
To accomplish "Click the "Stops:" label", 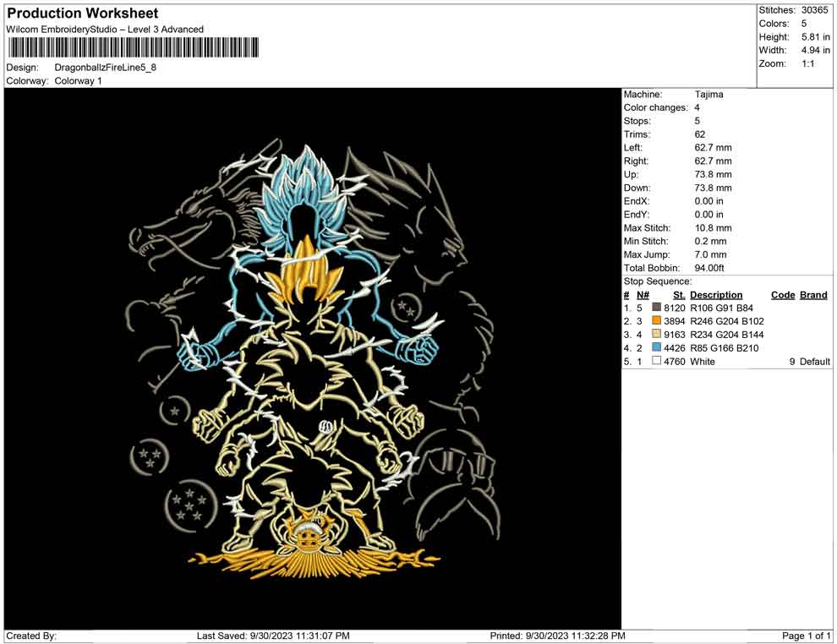I will click(x=637, y=121).
